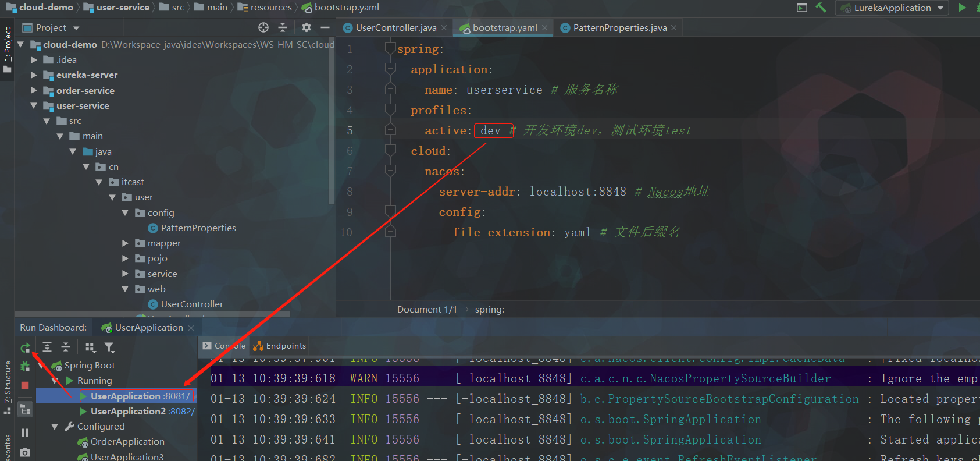Run EurekaApplication with green play button
Viewport: 980px width, 461px height.
[x=962, y=8]
